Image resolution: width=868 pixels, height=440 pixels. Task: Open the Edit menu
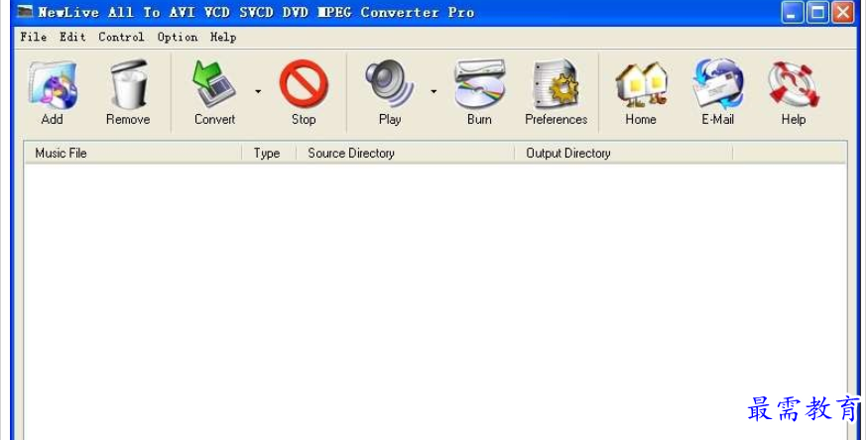(x=72, y=37)
